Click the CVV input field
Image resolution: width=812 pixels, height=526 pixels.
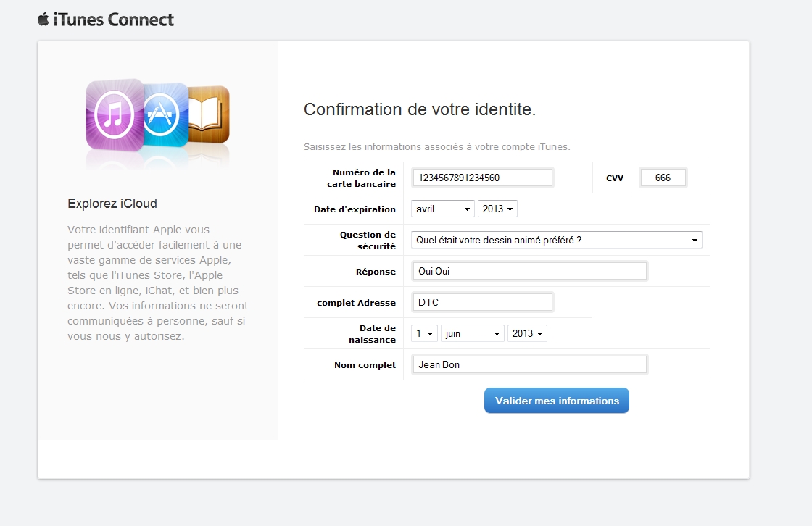[x=663, y=178]
